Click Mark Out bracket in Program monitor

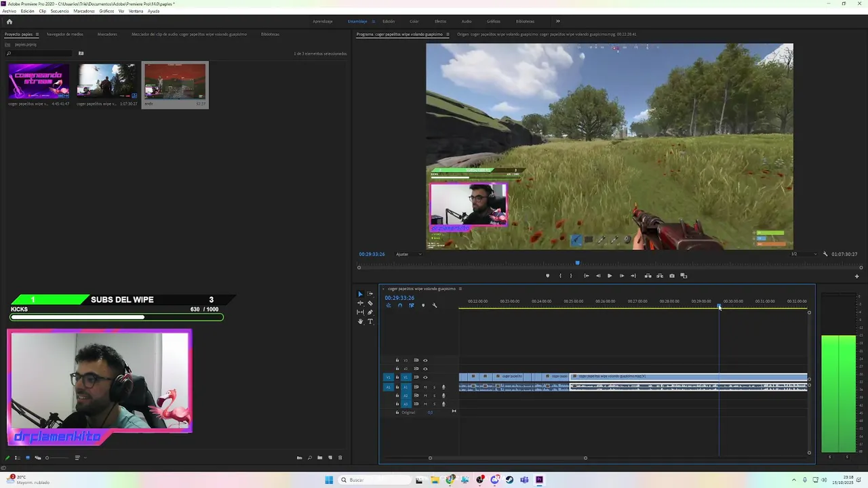tap(571, 276)
